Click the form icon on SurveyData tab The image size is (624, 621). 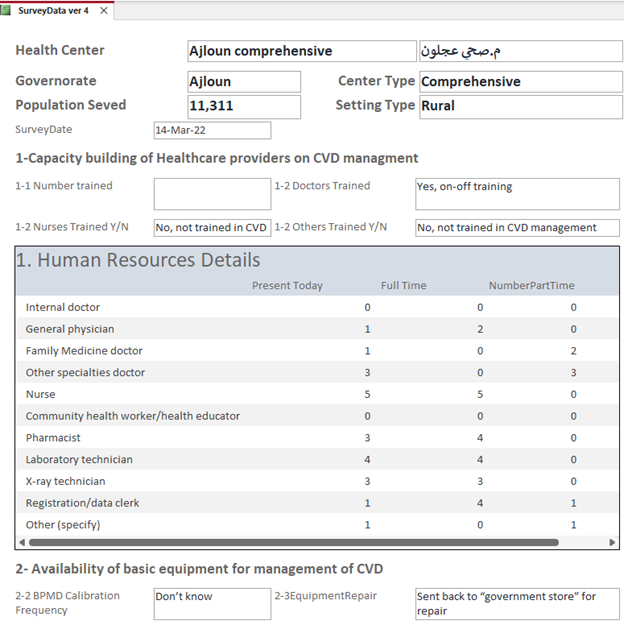coord(8,11)
